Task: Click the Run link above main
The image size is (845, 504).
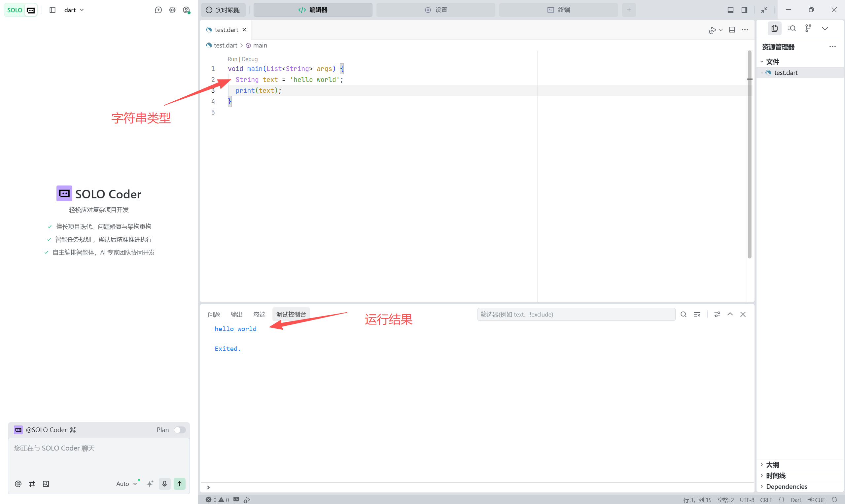Action: coord(232,59)
